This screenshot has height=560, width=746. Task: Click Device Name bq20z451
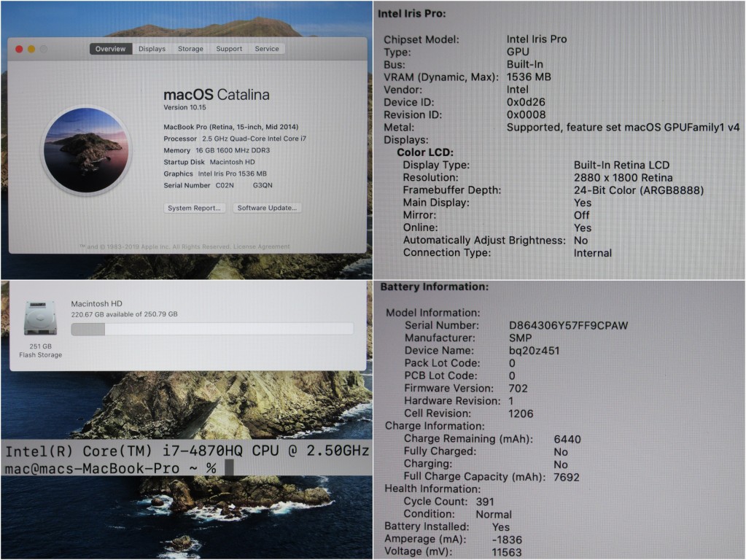click(534, 351)
